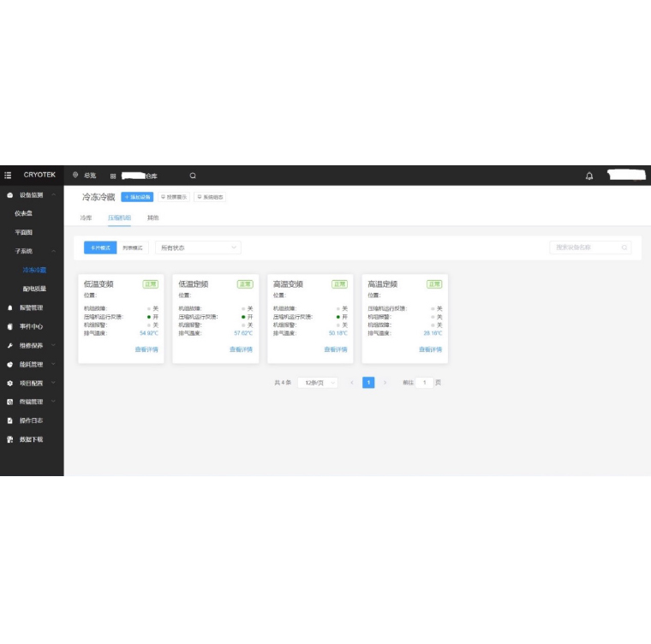
Task: Open the 其他 tab
Action: tap(152, 218)
